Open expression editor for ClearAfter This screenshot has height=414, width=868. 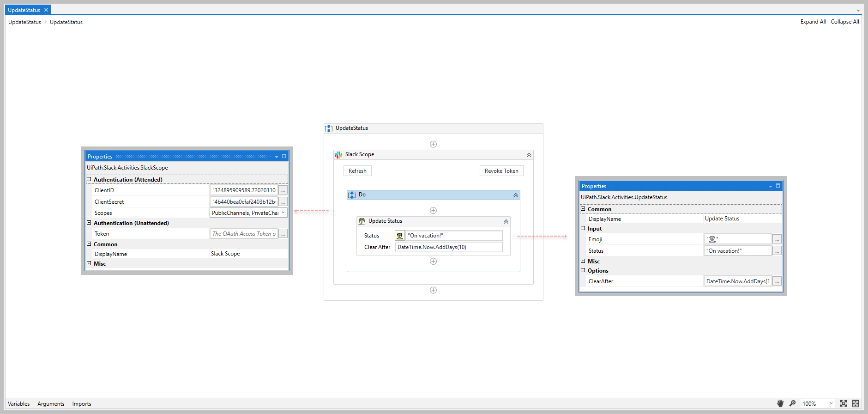tap(777, 281)
